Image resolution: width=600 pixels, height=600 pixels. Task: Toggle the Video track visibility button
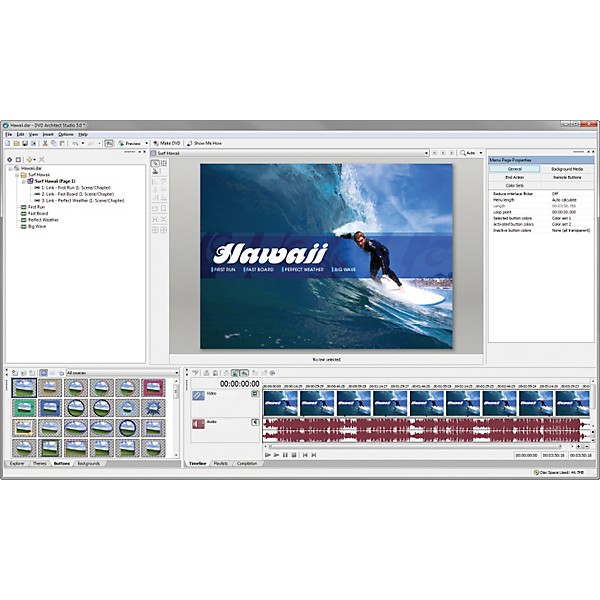tap(255, 394)
